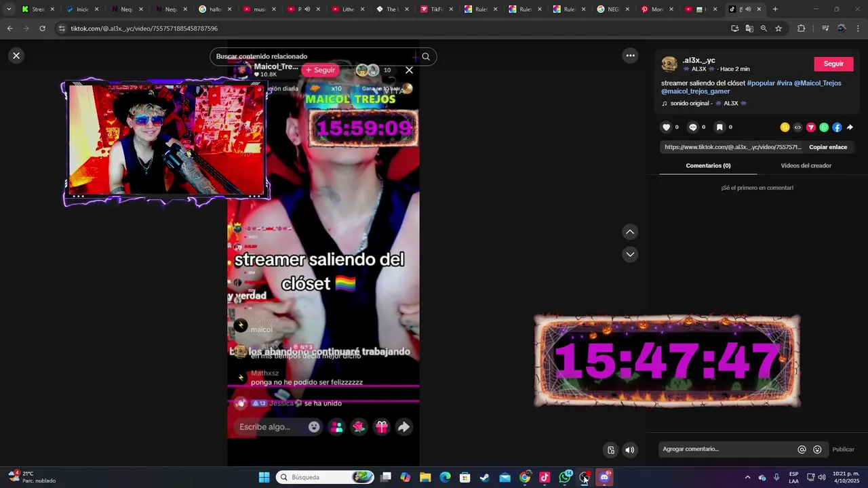The width and height of the screenshot is (868, 488).
Task: Reload the current page
Action: [x=42, y=28]
